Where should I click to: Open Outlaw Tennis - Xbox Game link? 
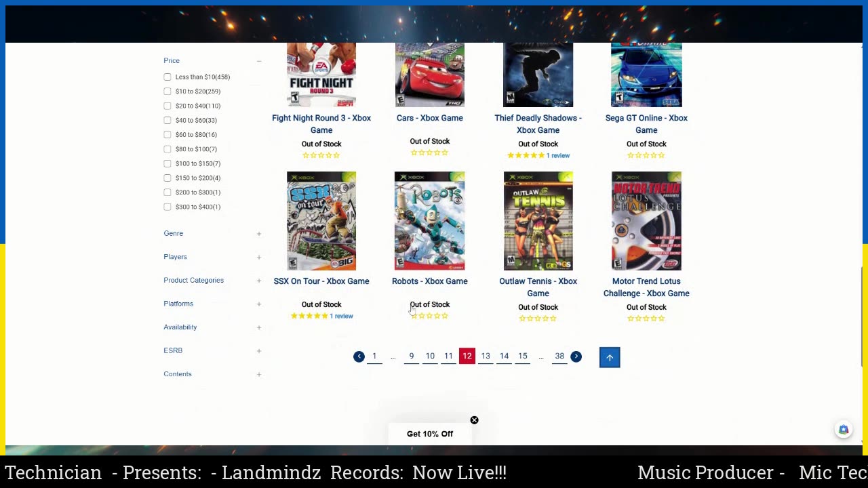pyautogui.click(x=538, y=287)
